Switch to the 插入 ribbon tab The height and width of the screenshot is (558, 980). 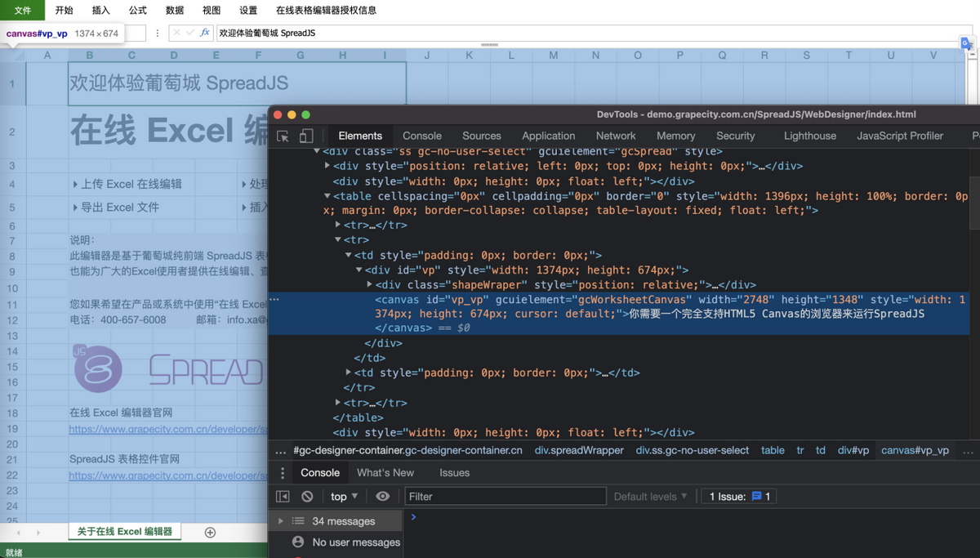[101, 11]
